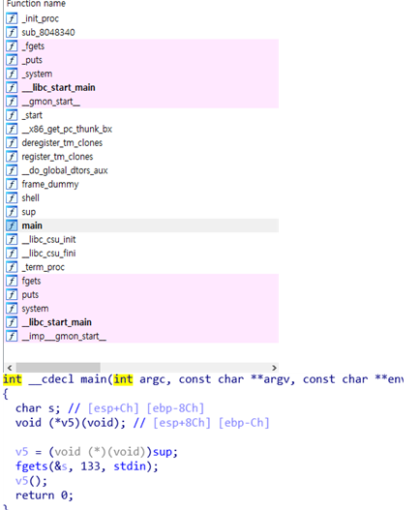Viewport: 420px width, 510px height.
Task: Click stdin in the fgets call
Action: 130,466
